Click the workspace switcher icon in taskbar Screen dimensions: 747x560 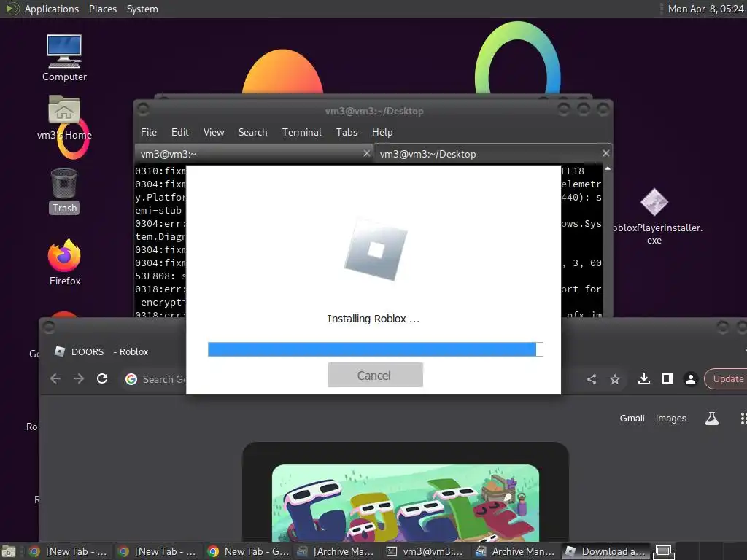pos(663,551)
